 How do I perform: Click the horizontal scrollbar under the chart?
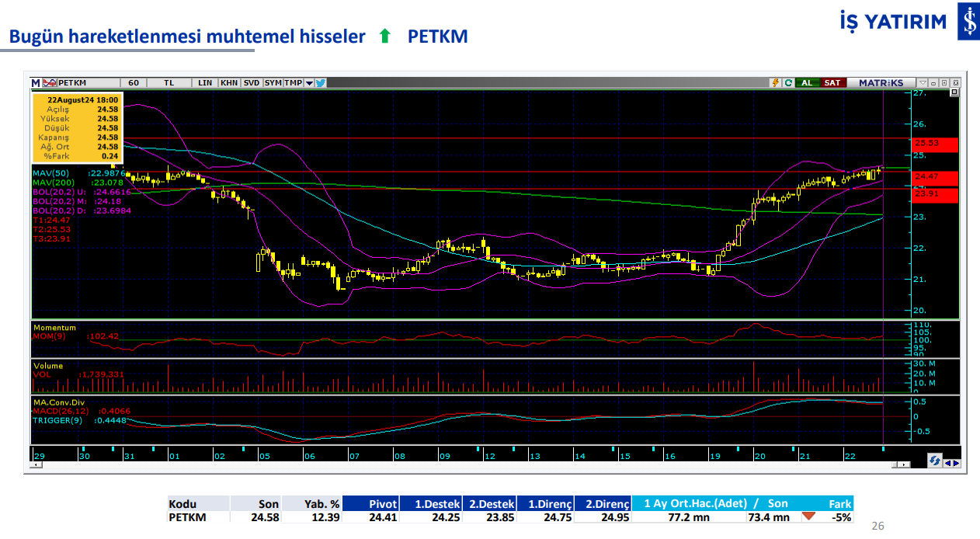(466, 465)
